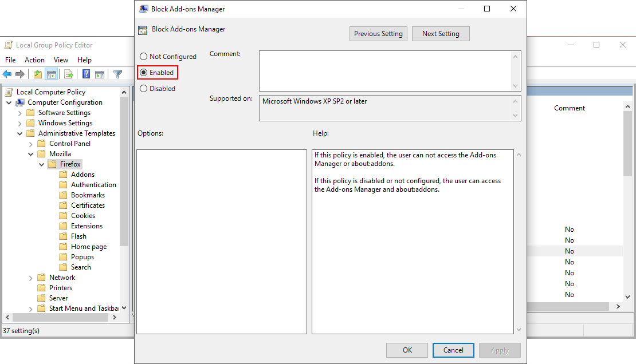Click the Cancel button
Screen dimensions: 636x364
[x=453, y=350]
